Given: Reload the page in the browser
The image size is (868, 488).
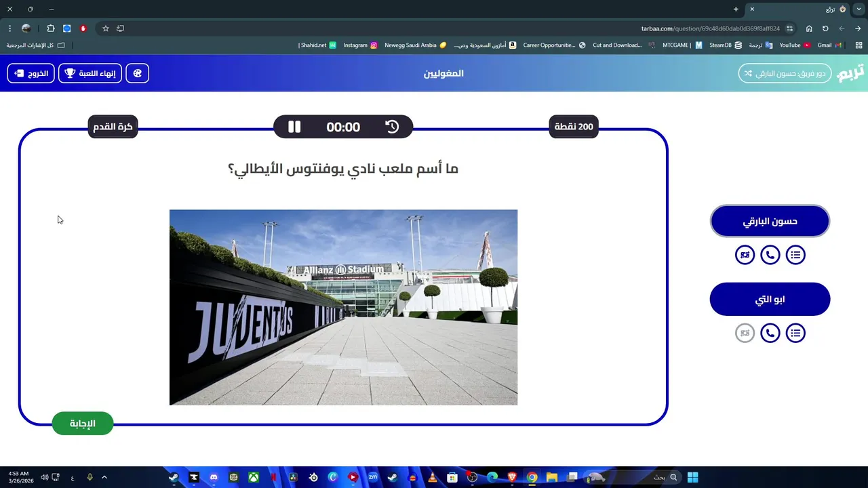Looking at the screenshot, I should click(825, 28).
